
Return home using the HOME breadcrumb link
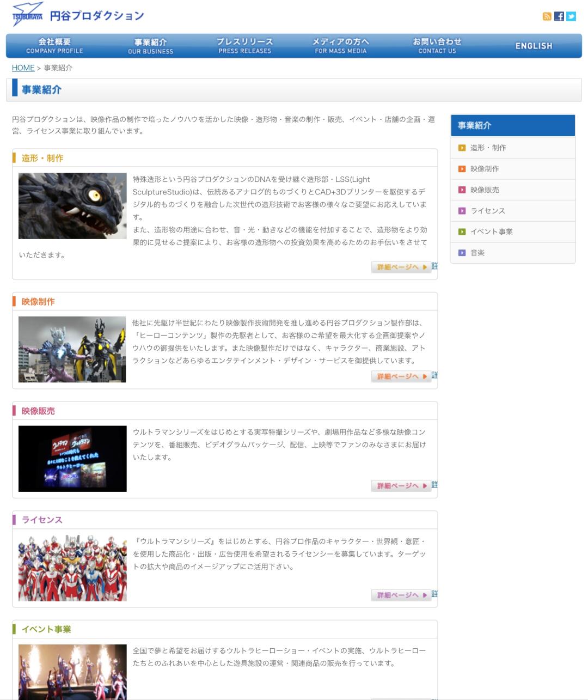tap(23, 68)
